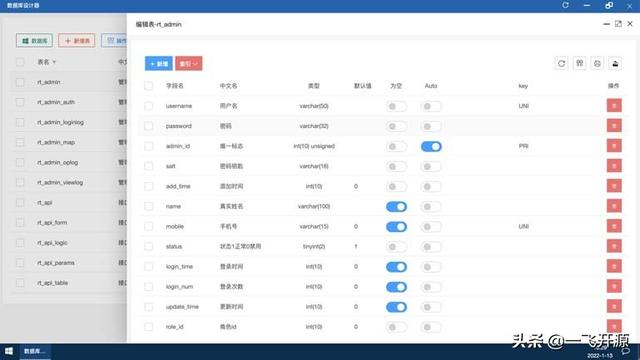Screen dimensions: 640x360
Task: Click the tinyint(2) type of status
Action: tap(314, 246)
